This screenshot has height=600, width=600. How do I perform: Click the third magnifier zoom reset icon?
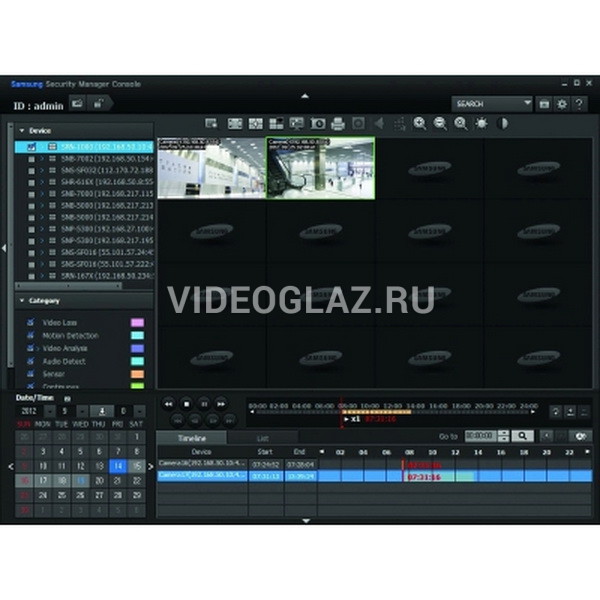click(461, 124)
